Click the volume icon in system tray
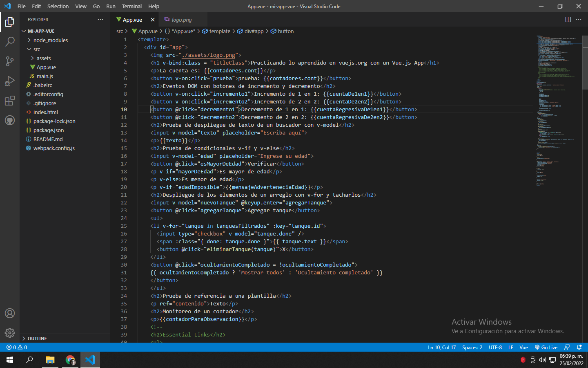 click(x=543, y=360)
